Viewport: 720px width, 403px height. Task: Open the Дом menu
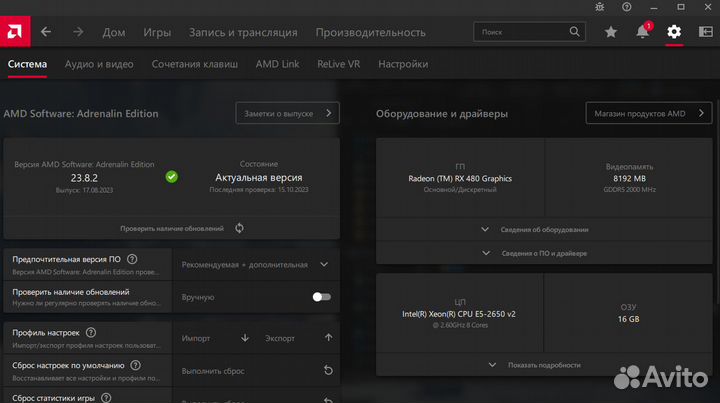tap(114, 32)
